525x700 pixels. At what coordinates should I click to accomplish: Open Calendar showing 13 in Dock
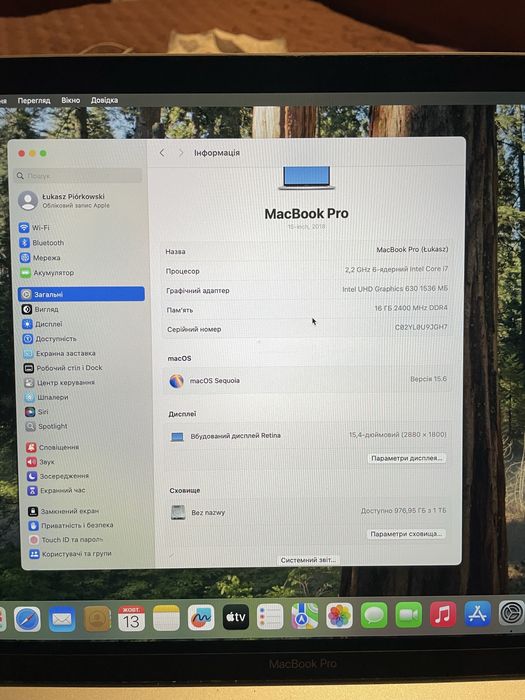click(131, 618)
